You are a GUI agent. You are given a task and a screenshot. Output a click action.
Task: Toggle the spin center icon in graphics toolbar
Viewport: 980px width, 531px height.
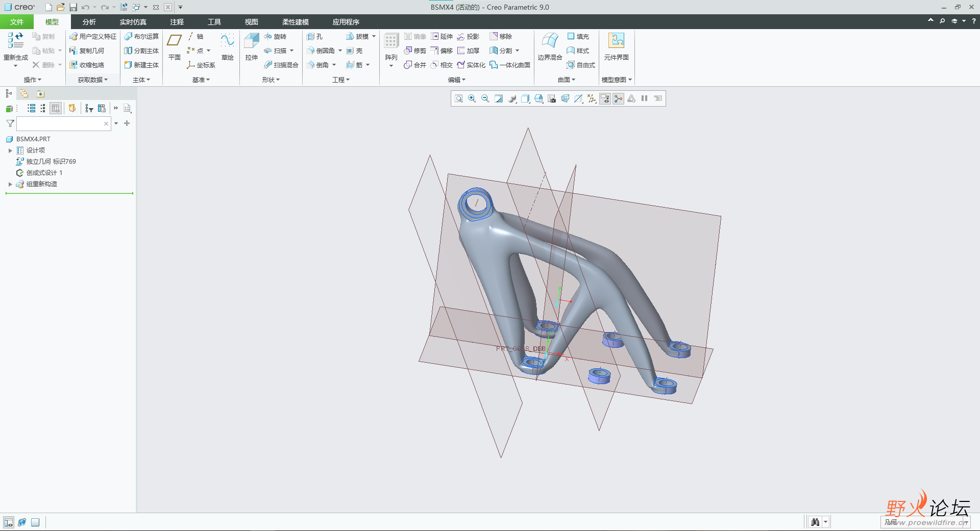(x=618, y=98)
